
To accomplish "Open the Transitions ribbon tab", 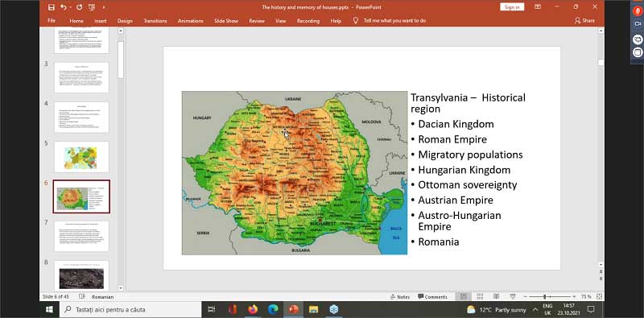I will tap(155, 21).
